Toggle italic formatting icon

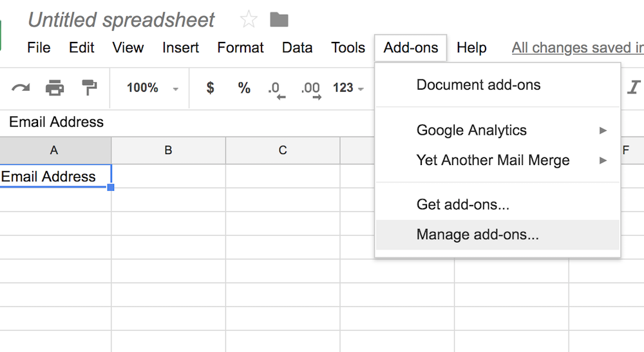pyautogui.click(x=634, y=88)
